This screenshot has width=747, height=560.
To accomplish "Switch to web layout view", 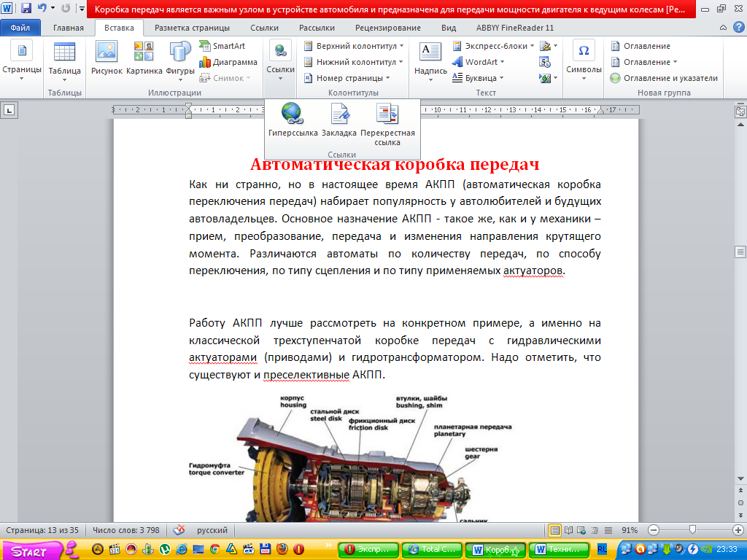I will (x=581, y=530).
